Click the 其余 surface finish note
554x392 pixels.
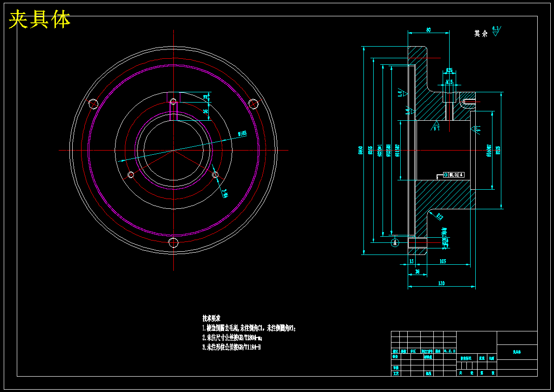coord(481,34)
